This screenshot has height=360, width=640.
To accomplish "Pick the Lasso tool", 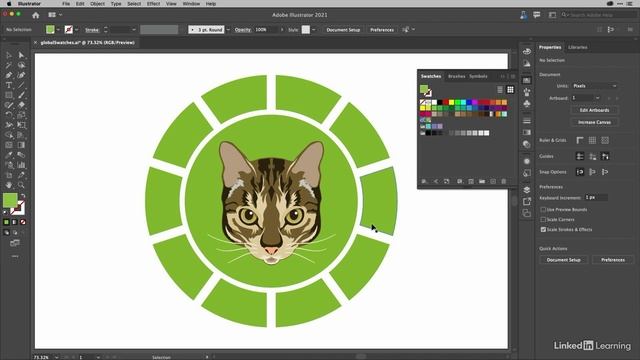I will (21, 65).
